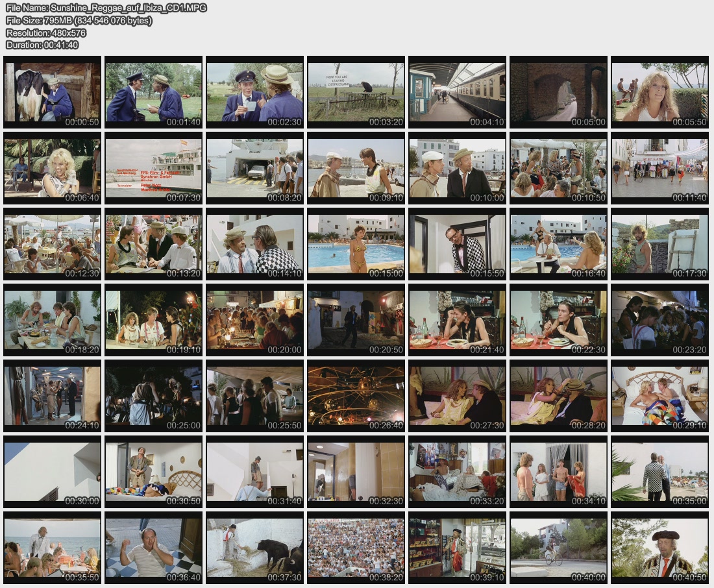Click the thumbnail timestamped 00:00:50 with the cow
The height and width of the screenshot is (588, 714).
click(x=52, y=92)
